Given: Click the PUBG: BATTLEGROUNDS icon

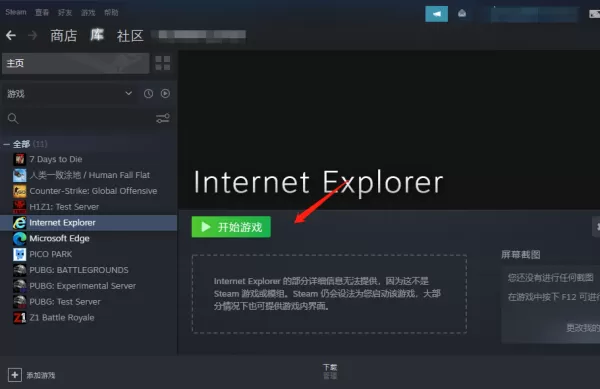Looking at the screenshot, I should 20,270.
